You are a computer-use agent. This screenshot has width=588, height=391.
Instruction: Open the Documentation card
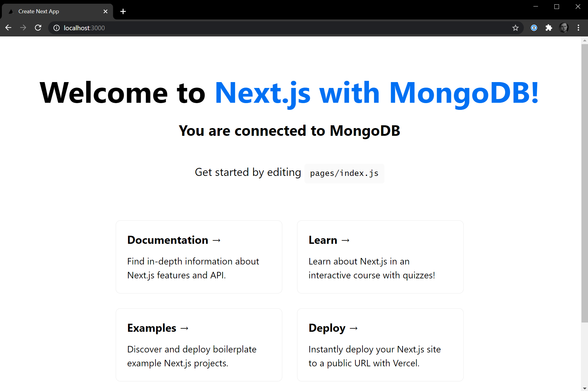pyautogui.click(x=199, y=257)
